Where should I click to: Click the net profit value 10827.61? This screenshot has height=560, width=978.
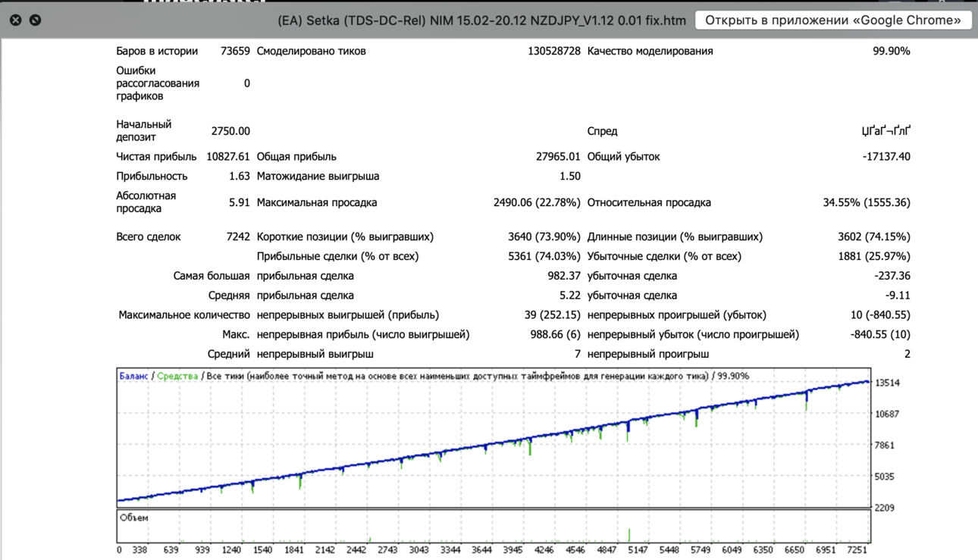[227, 156]
